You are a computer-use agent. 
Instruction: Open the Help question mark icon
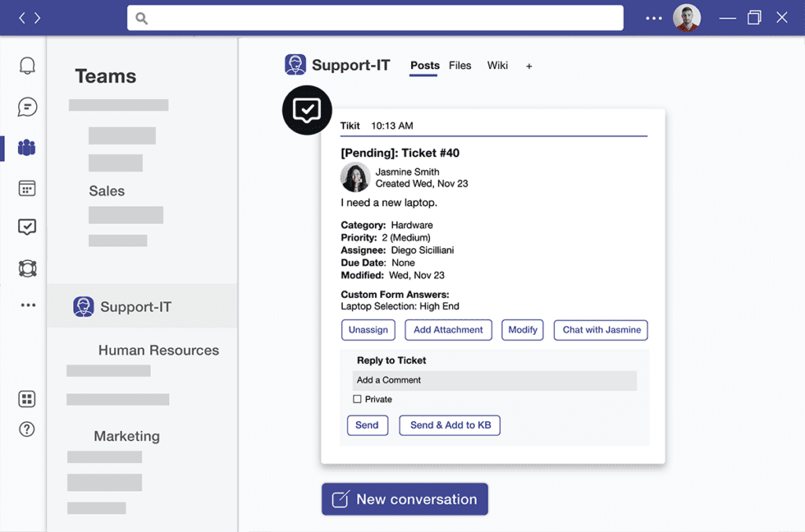point(28,429)
